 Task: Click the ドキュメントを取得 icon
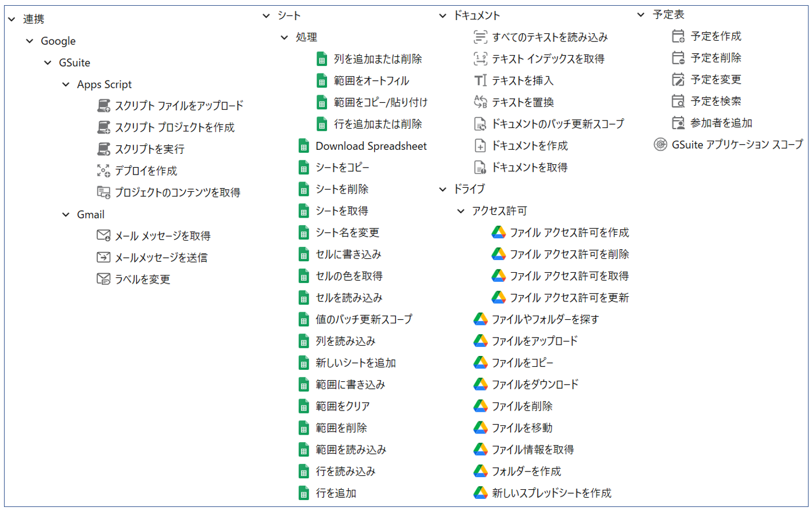[480, 168]
